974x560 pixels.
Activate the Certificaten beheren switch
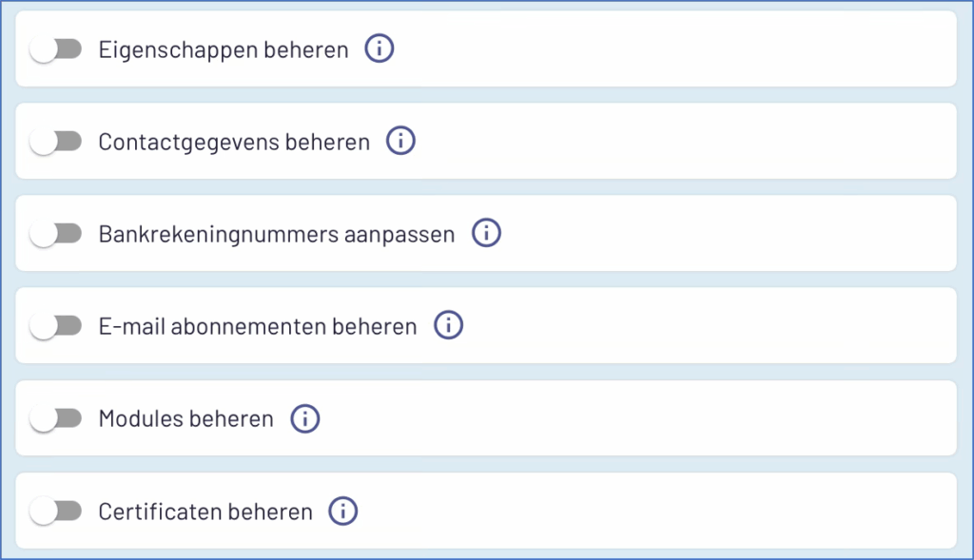pyautogui.click(x=56, y=512)
